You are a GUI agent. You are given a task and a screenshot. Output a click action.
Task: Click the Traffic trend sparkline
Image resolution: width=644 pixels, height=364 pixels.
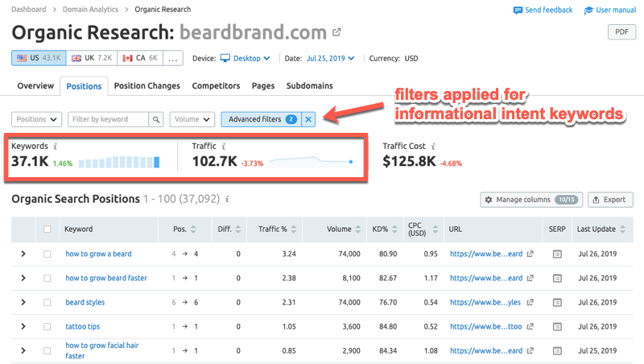pyautogui.click(x=311, y=161)
